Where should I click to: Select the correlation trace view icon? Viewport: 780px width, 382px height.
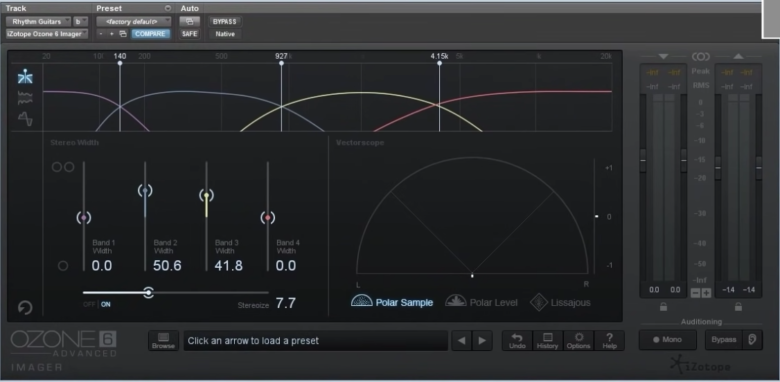tap(25, 119)
